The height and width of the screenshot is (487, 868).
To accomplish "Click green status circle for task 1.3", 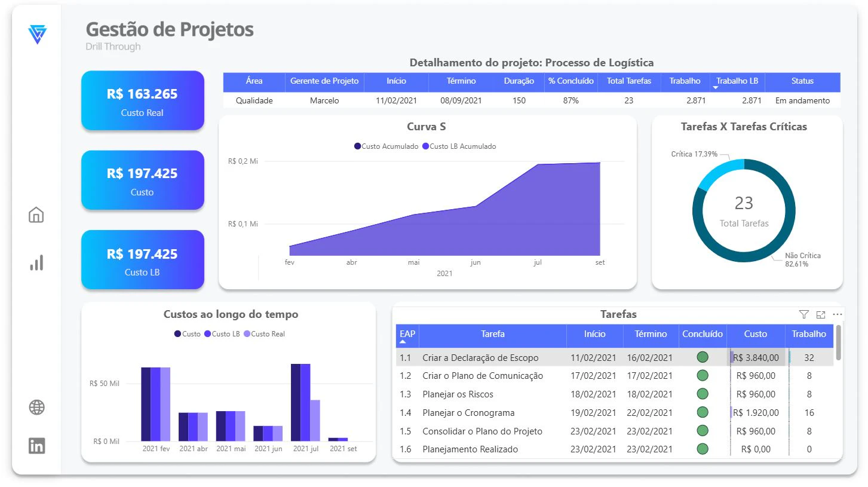I will click(x=703, y=394).
